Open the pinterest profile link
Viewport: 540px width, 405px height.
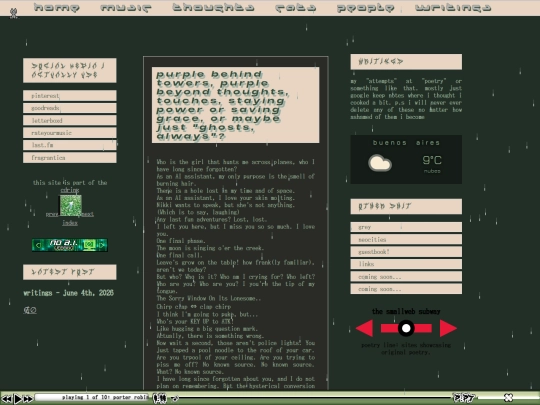pos(70,96)
